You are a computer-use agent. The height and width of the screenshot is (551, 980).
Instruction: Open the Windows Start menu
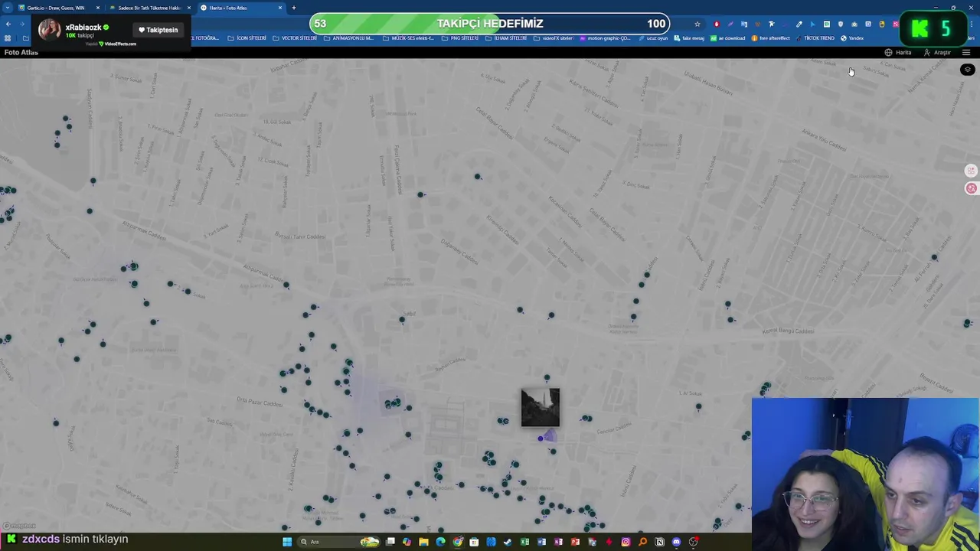coord(287,542)
